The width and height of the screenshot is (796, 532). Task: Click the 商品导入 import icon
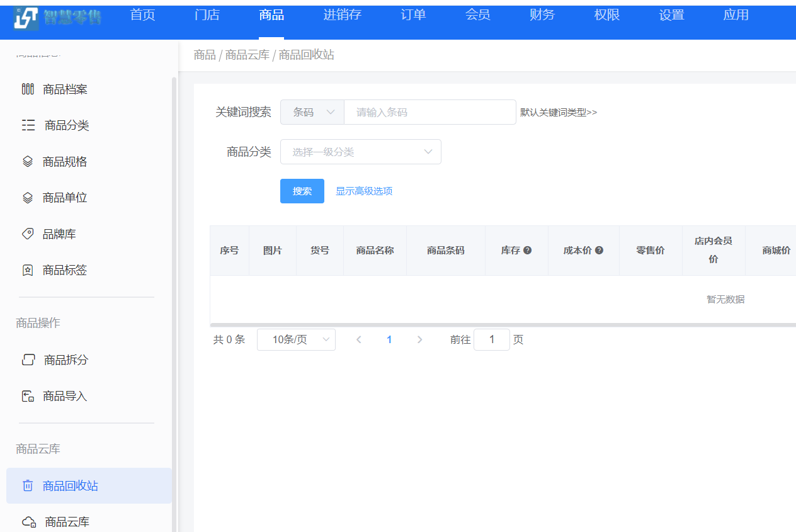pyautogui.click(x=28, y=396)
